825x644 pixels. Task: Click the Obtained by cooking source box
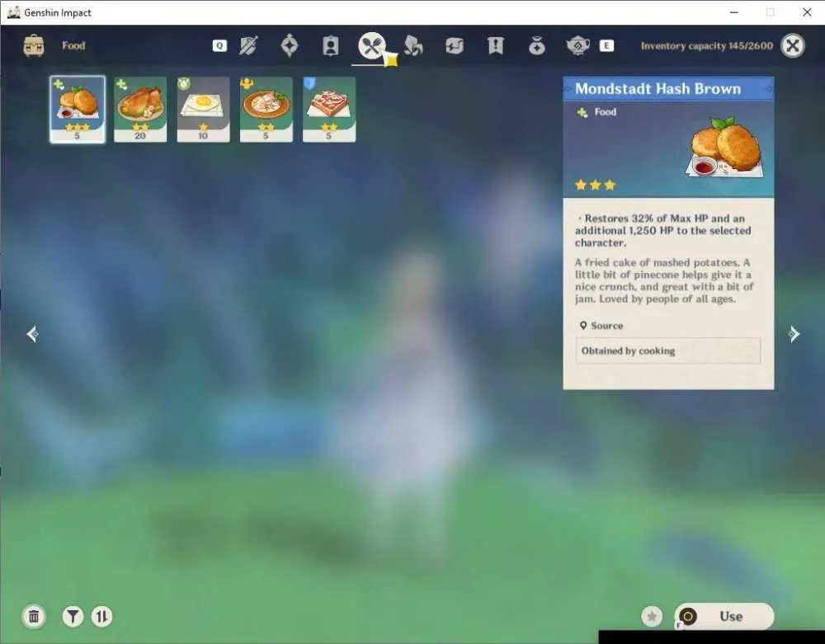click(x=668, y=350)
